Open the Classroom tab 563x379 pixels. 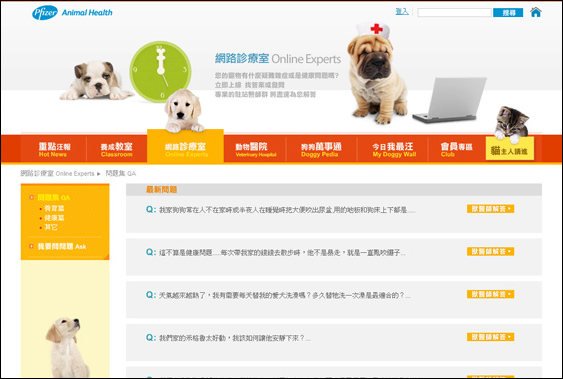pos(117,149)
